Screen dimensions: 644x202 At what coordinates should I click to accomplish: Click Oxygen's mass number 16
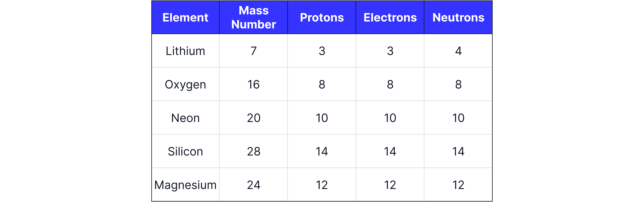tap(254, 85)
